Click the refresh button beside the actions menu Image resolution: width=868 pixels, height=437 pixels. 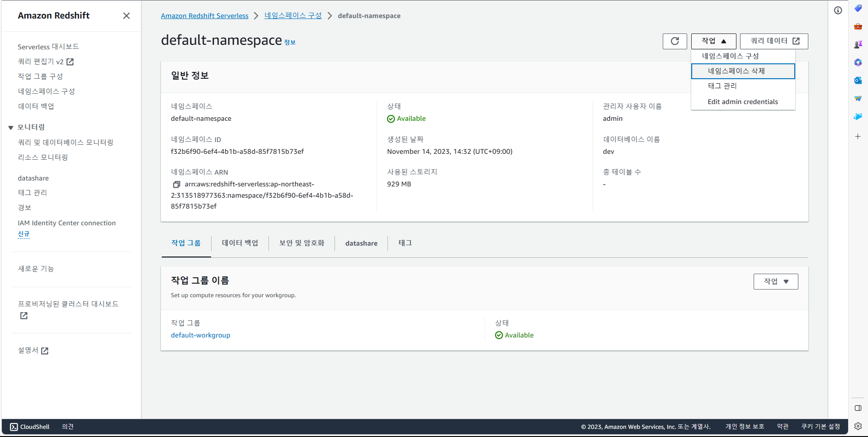(675, 41)
